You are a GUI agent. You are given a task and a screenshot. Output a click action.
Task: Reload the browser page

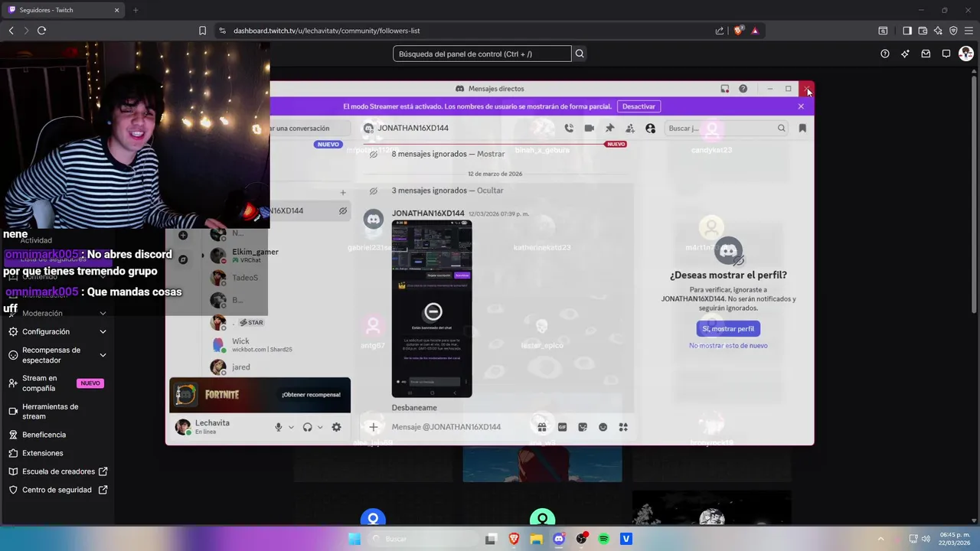pos(41,31)
